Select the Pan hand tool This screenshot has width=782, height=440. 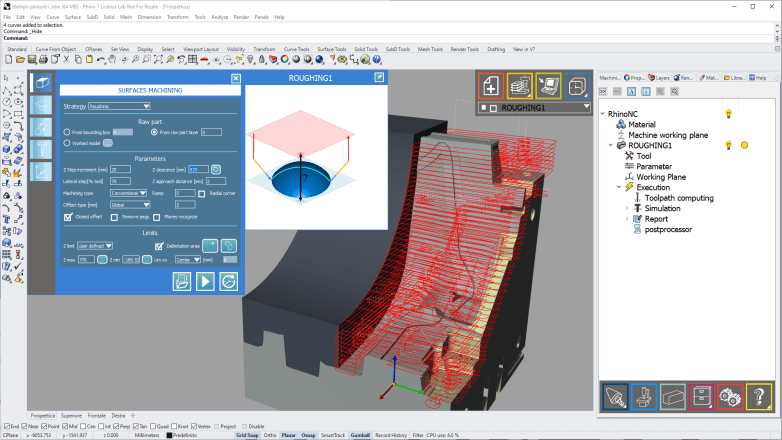coord(112,59)
